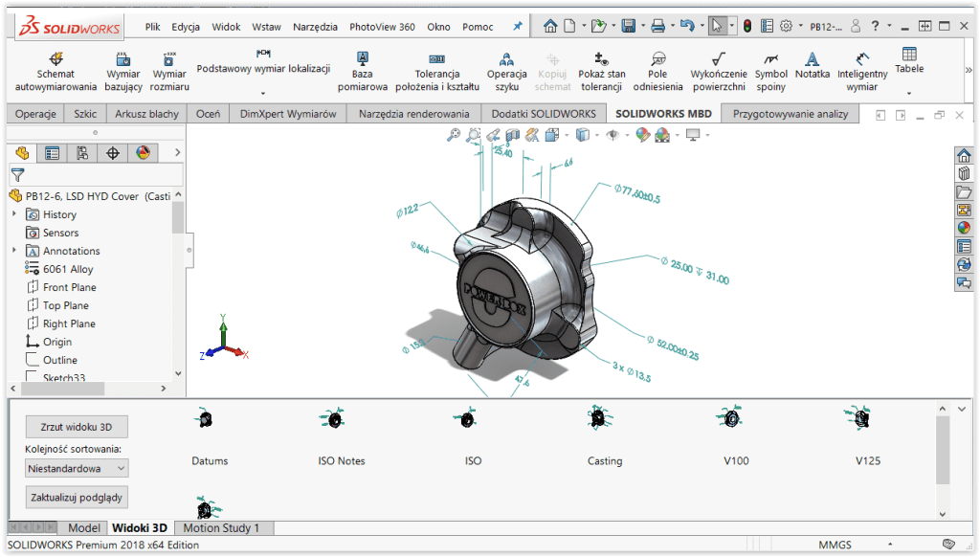Image resolution: width=980 pixels, height=557 pixels.
Task: Switch to Motion Study 1 tab
Action: (221, 527)
